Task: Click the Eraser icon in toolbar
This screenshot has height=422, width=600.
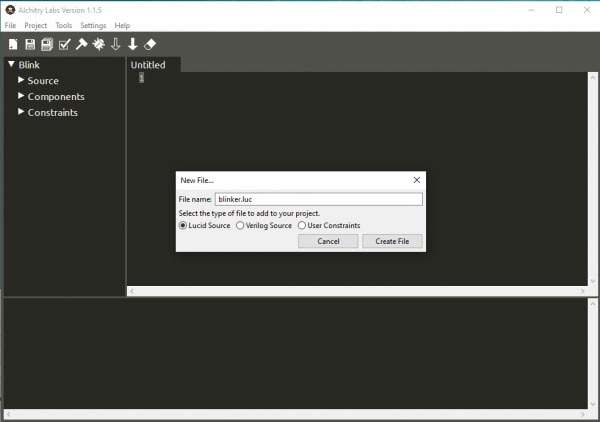Action: tap(150, 44)
